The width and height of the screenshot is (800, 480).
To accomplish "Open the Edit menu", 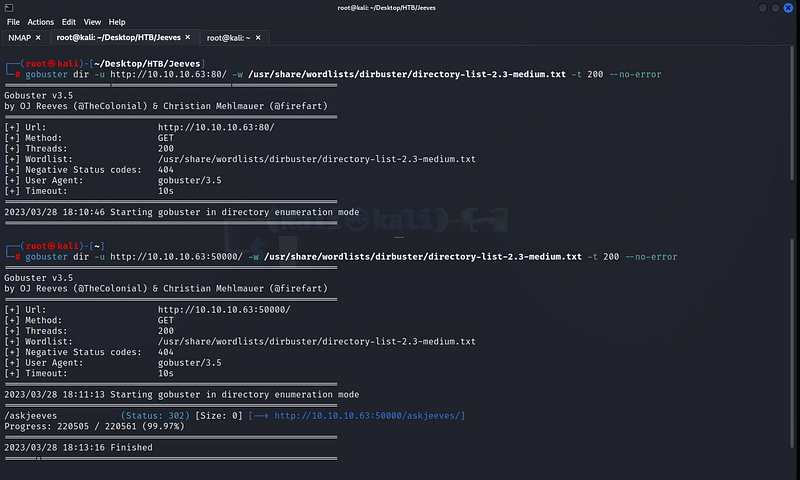I will 68,22.
